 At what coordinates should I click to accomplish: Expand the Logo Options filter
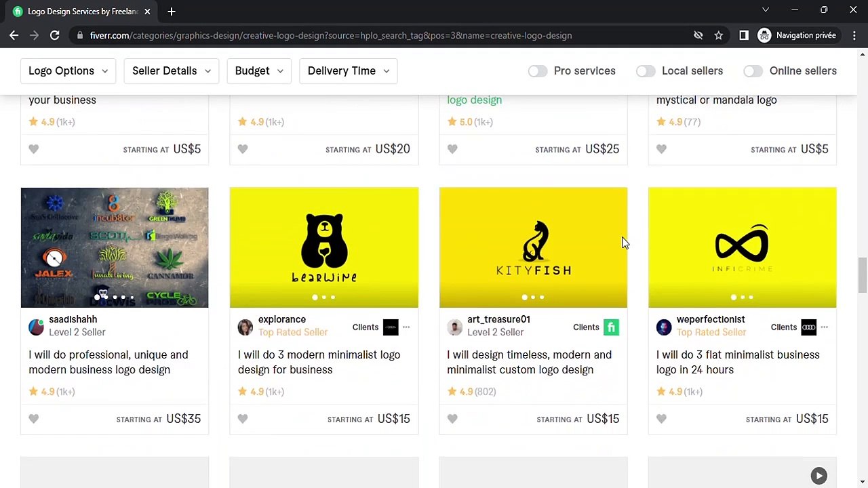pyautogui.click(x=68, y=70)
